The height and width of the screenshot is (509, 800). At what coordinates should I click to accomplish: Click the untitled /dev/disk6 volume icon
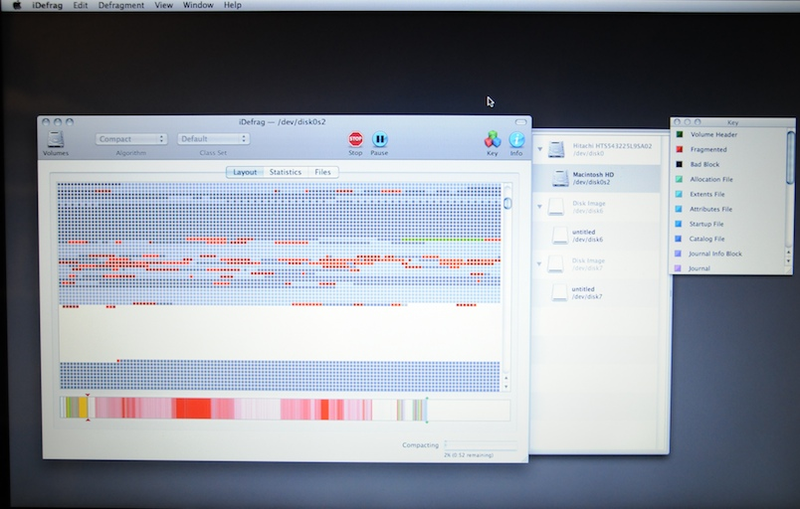click(x=560, y=235)
